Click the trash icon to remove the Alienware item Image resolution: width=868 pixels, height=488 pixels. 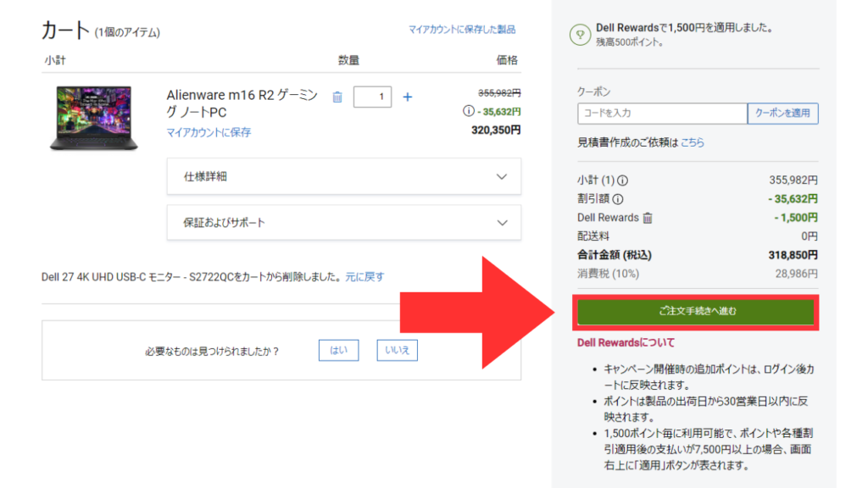(x=337, y=97)
